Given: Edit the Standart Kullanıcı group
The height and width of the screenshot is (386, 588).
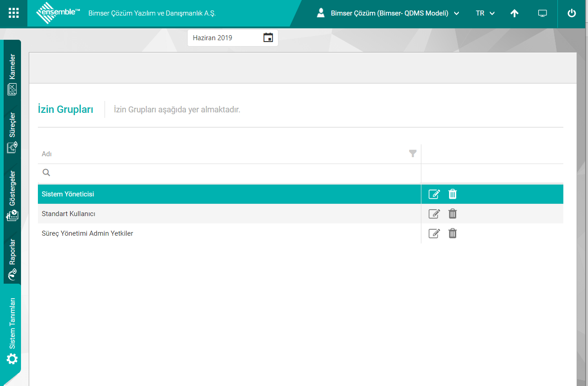Looking at the screenshot, I should pos(434,214).
